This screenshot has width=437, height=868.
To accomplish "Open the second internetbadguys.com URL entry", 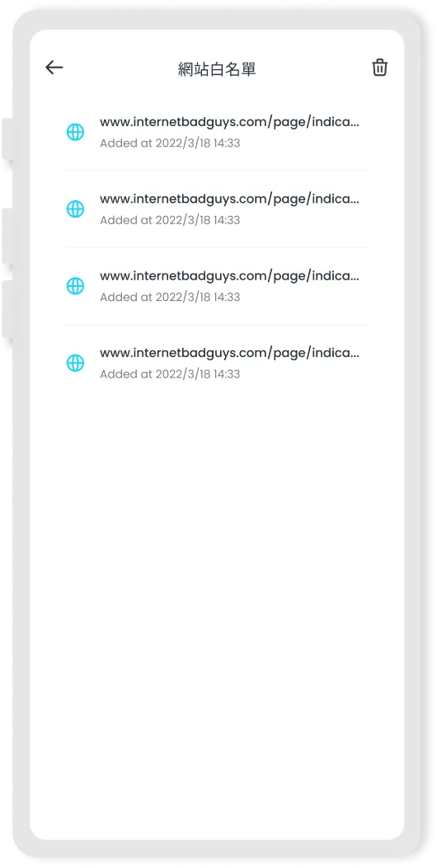I will 218,209.
